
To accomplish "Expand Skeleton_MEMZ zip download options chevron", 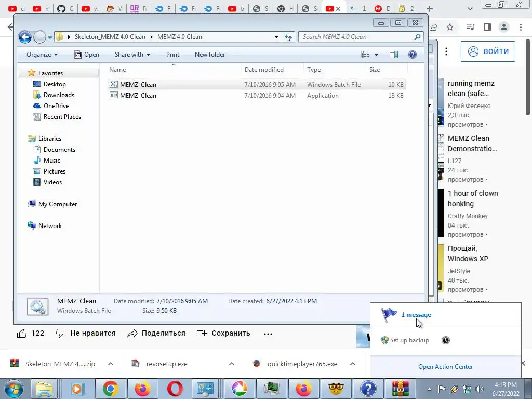I will click(111, 364).
